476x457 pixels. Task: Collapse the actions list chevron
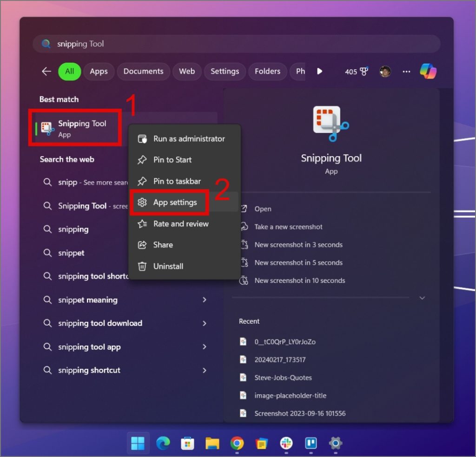click(x=422, y=298)
